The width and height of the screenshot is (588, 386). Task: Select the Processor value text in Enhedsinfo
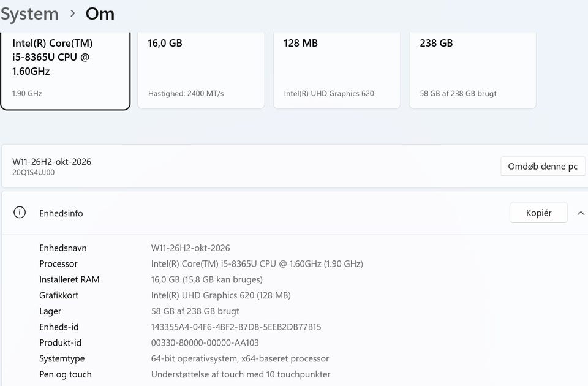click(257, 263)
